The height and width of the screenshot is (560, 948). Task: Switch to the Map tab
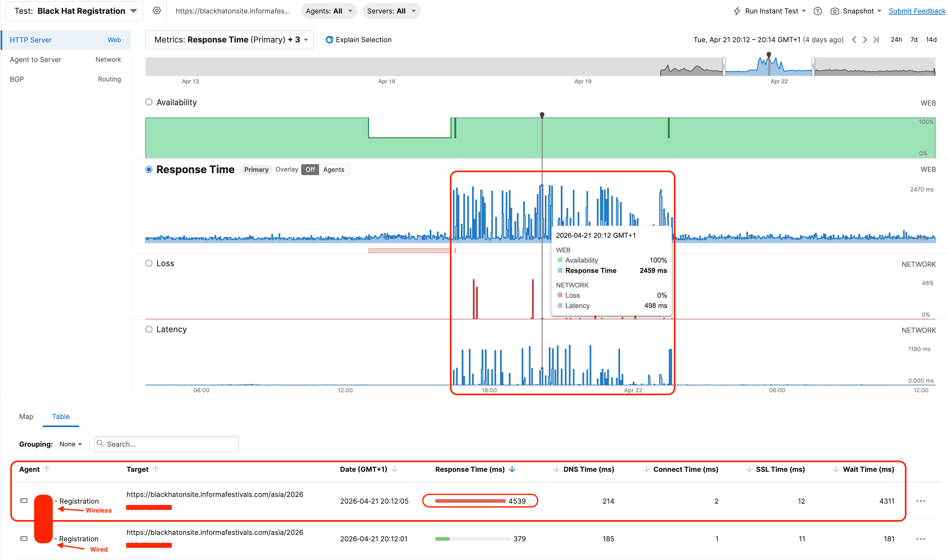[x=26, y=416]
